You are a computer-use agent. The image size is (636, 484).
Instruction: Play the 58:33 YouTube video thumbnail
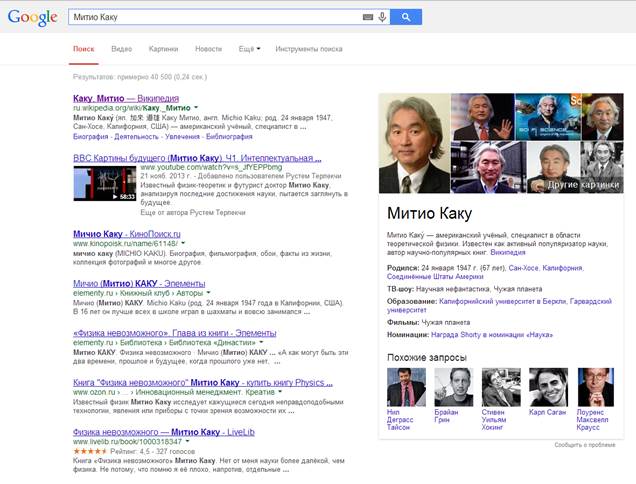pyautogui.click(x=105, y=183)
